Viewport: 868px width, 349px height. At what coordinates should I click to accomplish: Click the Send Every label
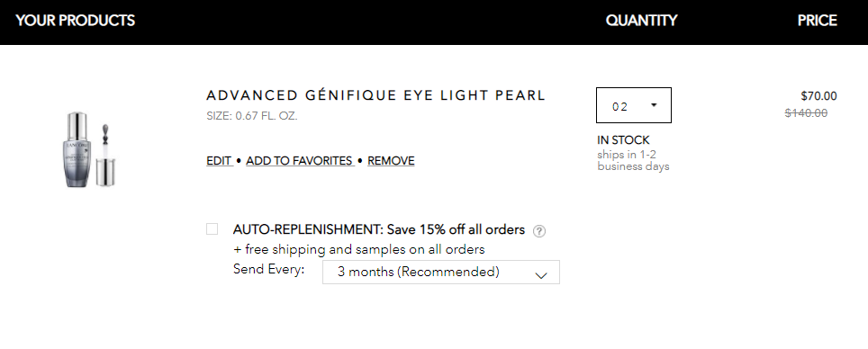[x=269, y=269]
